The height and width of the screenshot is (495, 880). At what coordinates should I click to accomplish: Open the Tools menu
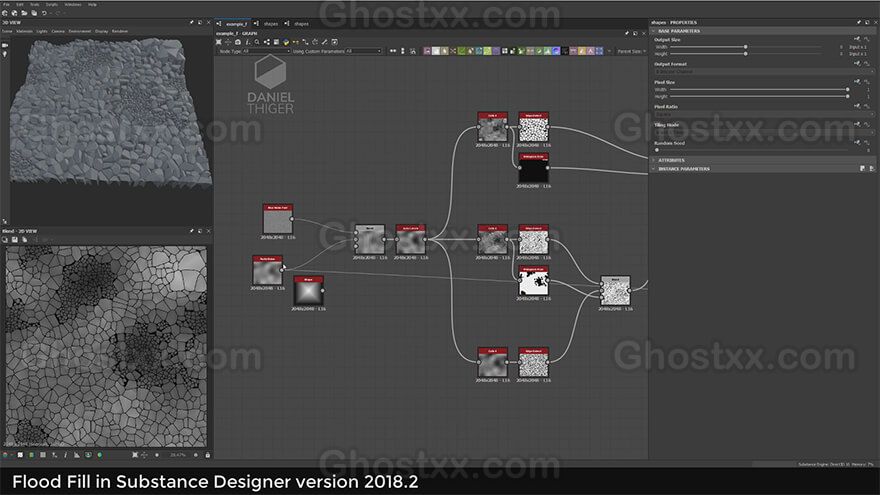35,4
